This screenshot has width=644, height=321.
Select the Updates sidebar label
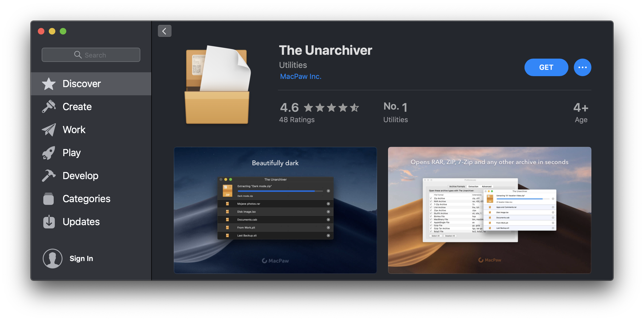tap(81, 222)
